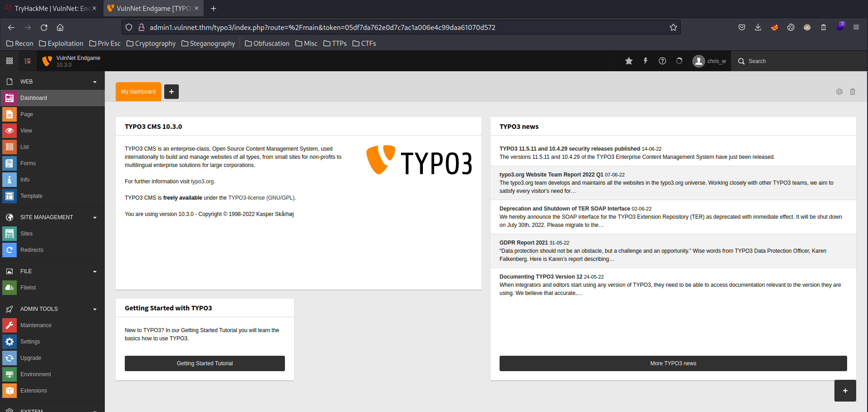Open the Exploitation bookmarks folder
Viewport: 868px width, 412px height.
click(61, 44)
